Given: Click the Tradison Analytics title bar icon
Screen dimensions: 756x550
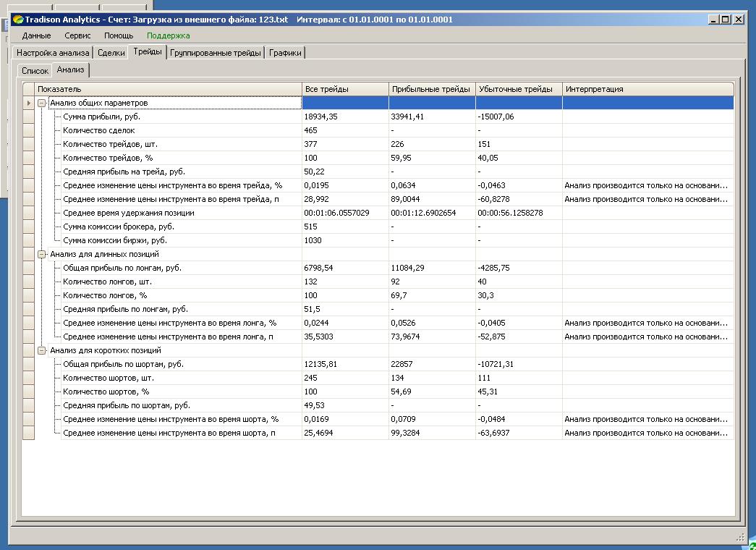Looking at the screenshot, I should click(x=18, y=20).
